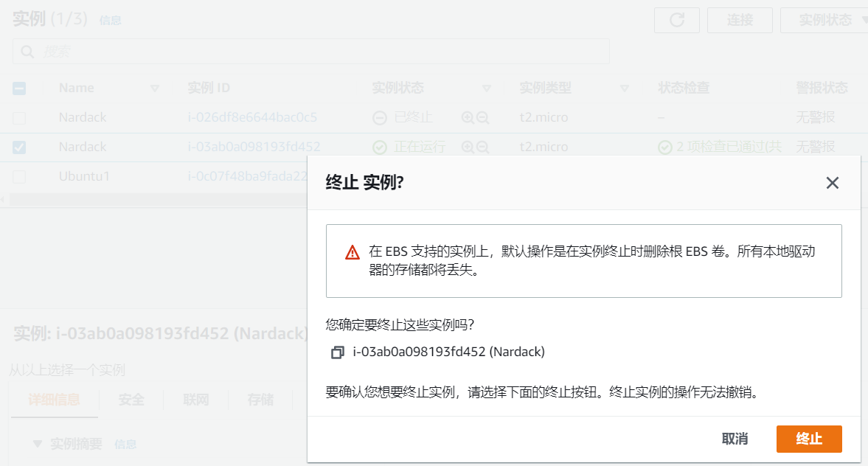Click zoom-out magnifier next to 正在运行 status

pos(482,146)
